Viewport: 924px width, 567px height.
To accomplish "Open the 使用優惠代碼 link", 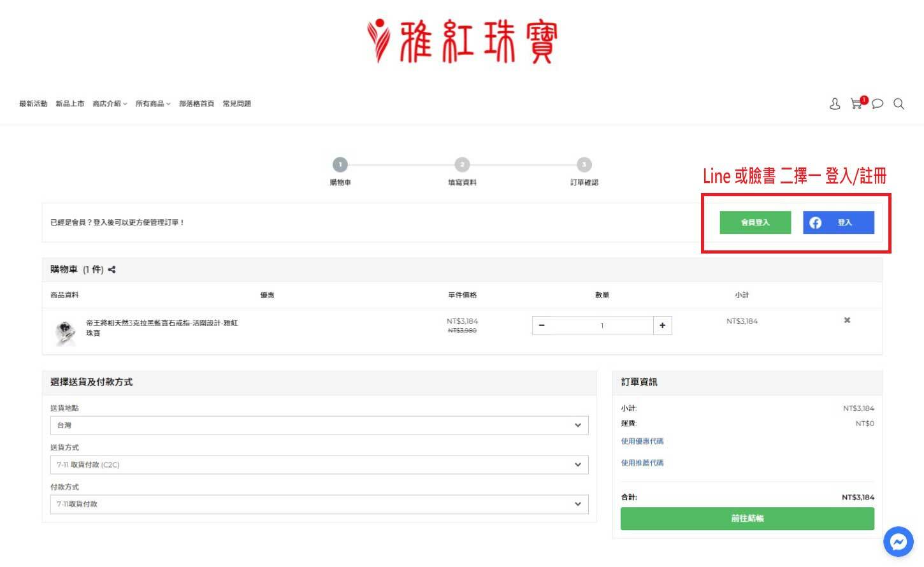I will 641,441.
